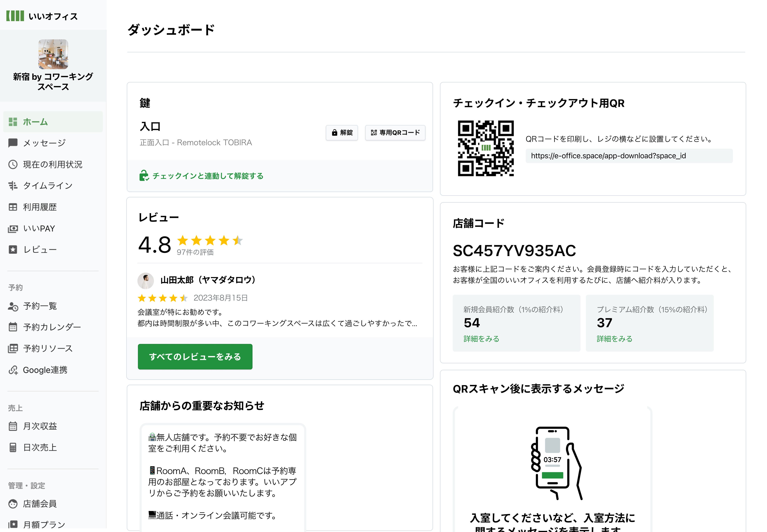Click the star icon beside レビュー menu
This screenshot has width=767, height=532.
13,250
